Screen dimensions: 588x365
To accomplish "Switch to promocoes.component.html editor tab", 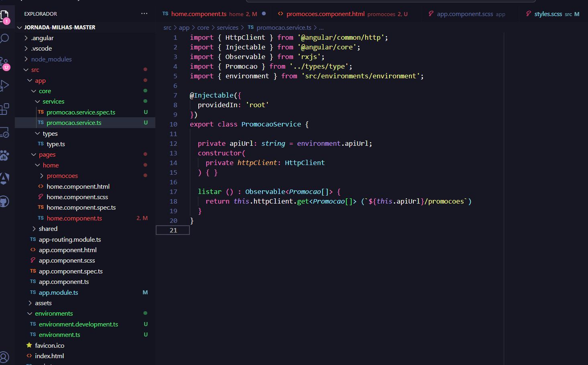I will (x=346, y=14).
